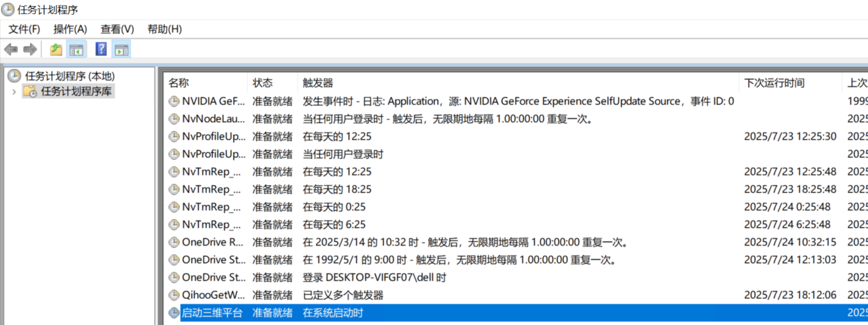This screenshot has width=868, height=325.
Task: Click the Up one level folder icon
Action: click(56, 49)
